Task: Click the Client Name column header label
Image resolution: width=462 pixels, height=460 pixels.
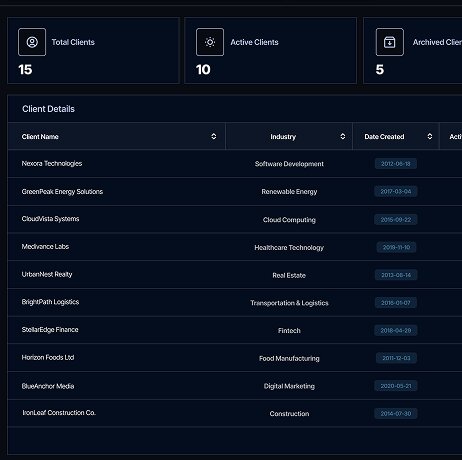Action: tap(40, 137)
